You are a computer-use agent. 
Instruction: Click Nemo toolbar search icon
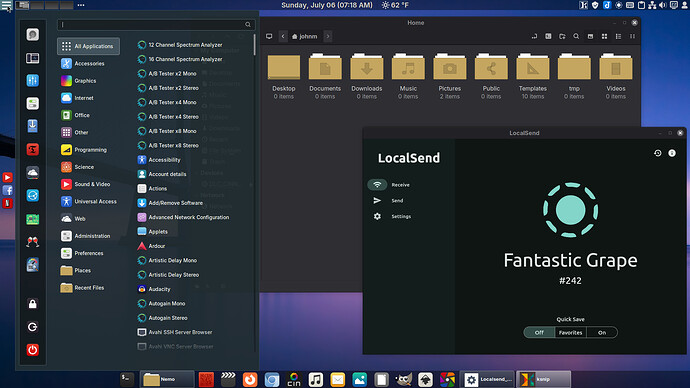pos(576,37)
